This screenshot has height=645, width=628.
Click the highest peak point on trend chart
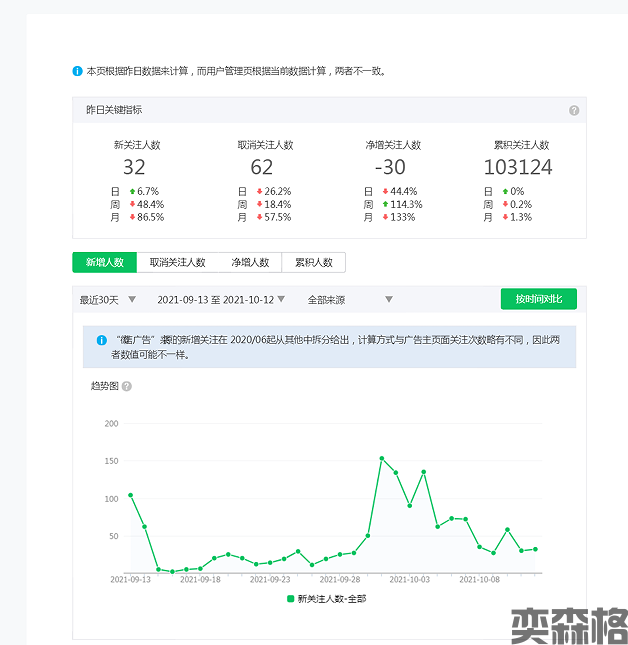point(382,458)
